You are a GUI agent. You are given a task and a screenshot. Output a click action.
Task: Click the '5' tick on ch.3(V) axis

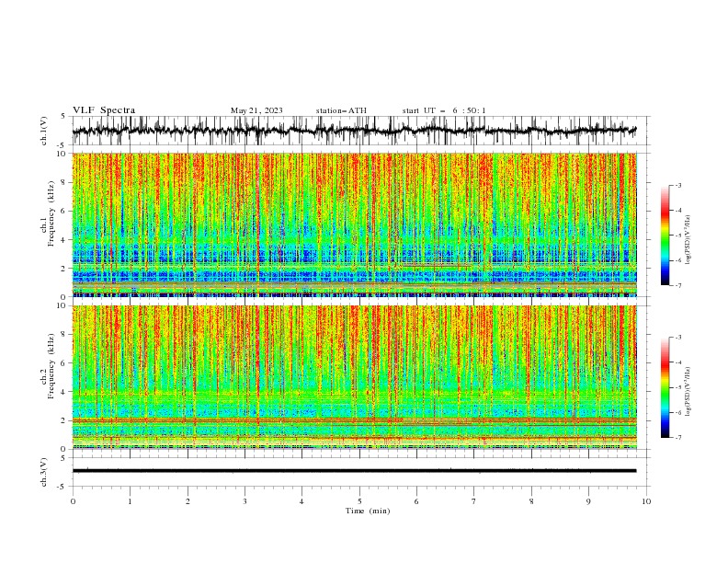(63, 457)
